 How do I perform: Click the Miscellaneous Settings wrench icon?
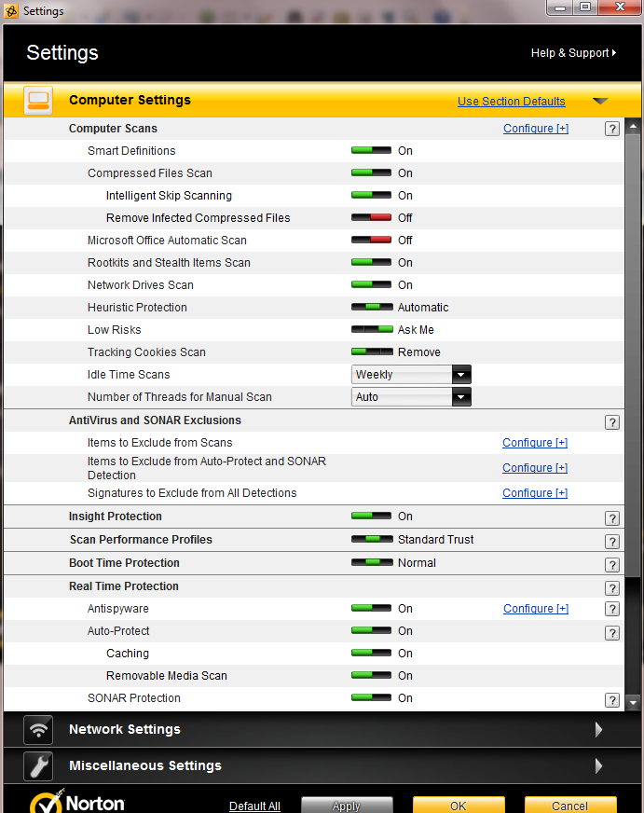38,766
